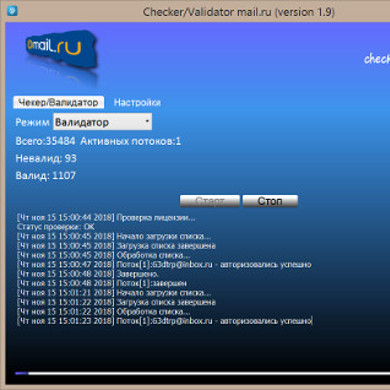Click the 15:01:21 'Начало загрузки списка' line
Image resolution: width=390 pixels, height=390 pixels.
coord(114,293)
